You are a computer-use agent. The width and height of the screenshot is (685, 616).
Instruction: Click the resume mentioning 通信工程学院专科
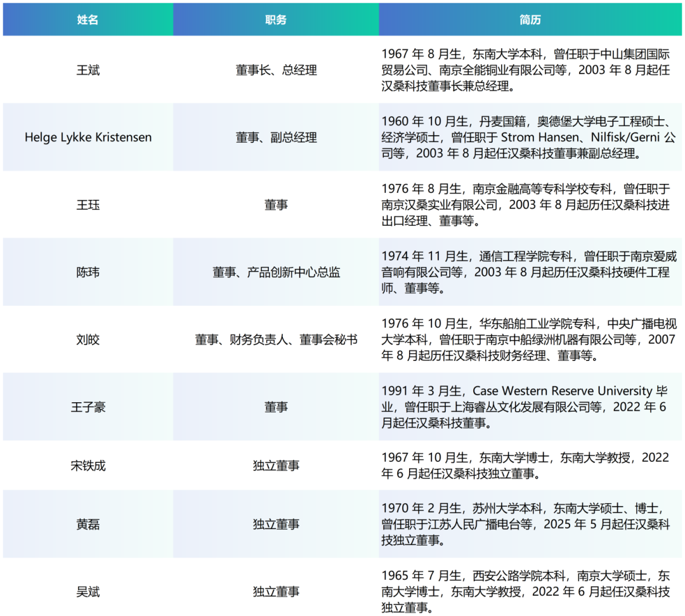click(528, 272)
